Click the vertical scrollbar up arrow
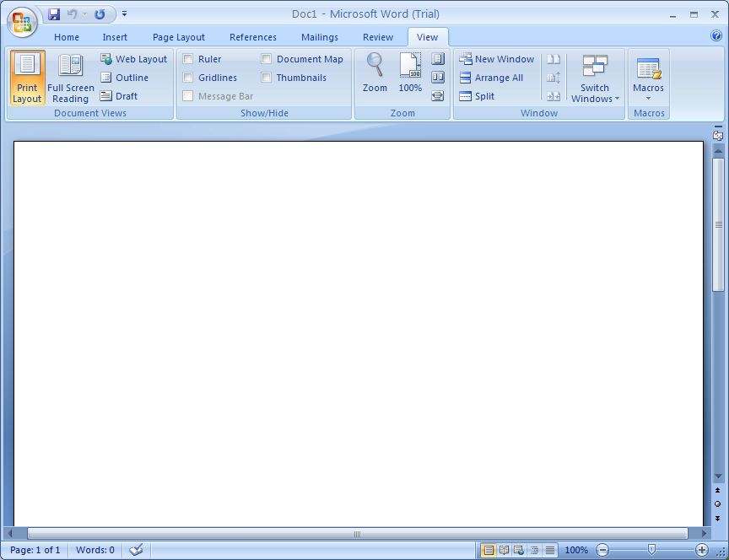The height and width of the screenshot is (560, 729). [x=718, y=151]
